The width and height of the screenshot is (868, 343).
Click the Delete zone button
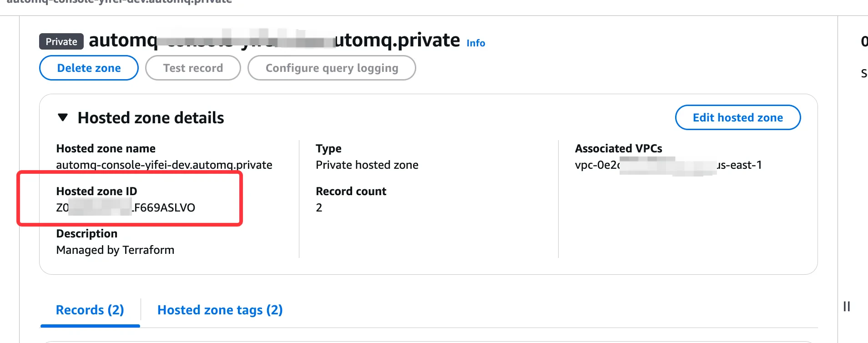88,67
